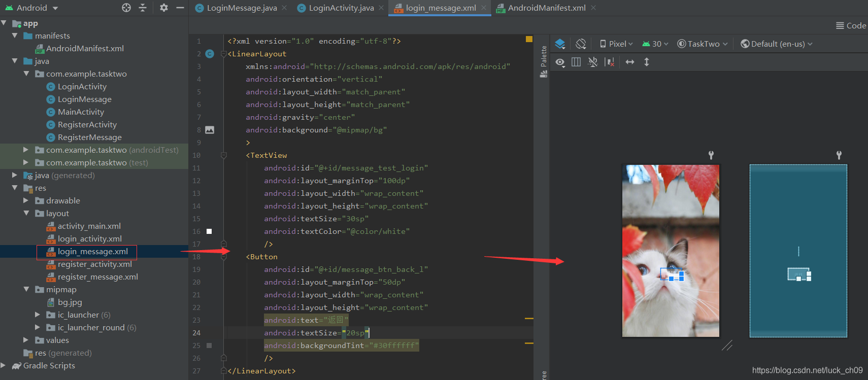This screenshot has width=868, height=380.
Task: Toggle autoconnect crossed-magnet icon
Action: tap(593, 62)
